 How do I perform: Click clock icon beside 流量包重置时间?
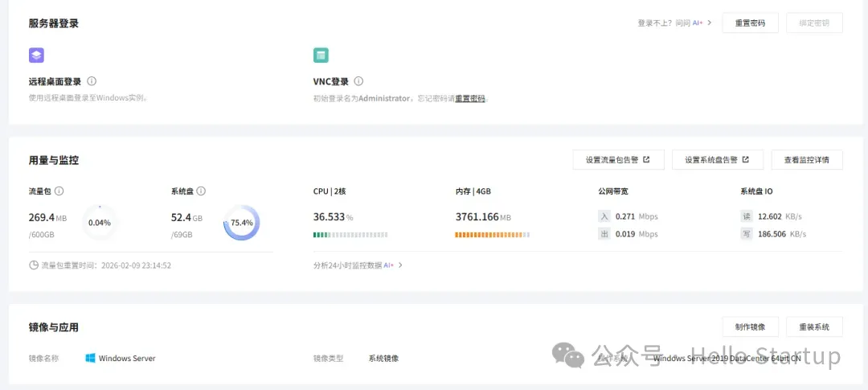pyautogui.click(x=34, y=265)
